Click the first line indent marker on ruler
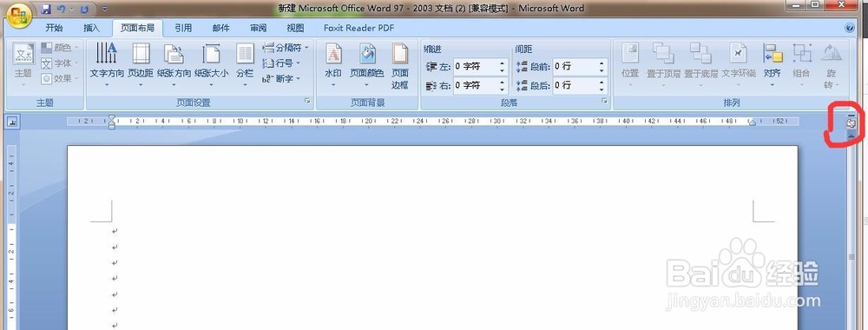The height and width of the screenshot is (330, 868). pos(112,117)
